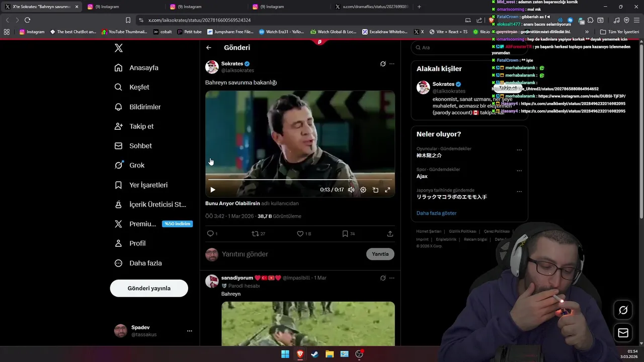Open Instagram bookmark in bookmarks bar
Viewport: 644px width, 362px height.
click(x=32, y=32)
